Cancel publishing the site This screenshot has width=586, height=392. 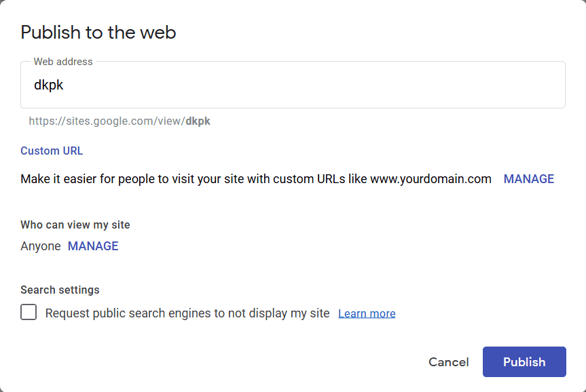pyautogui.click(x=448, y=361)
